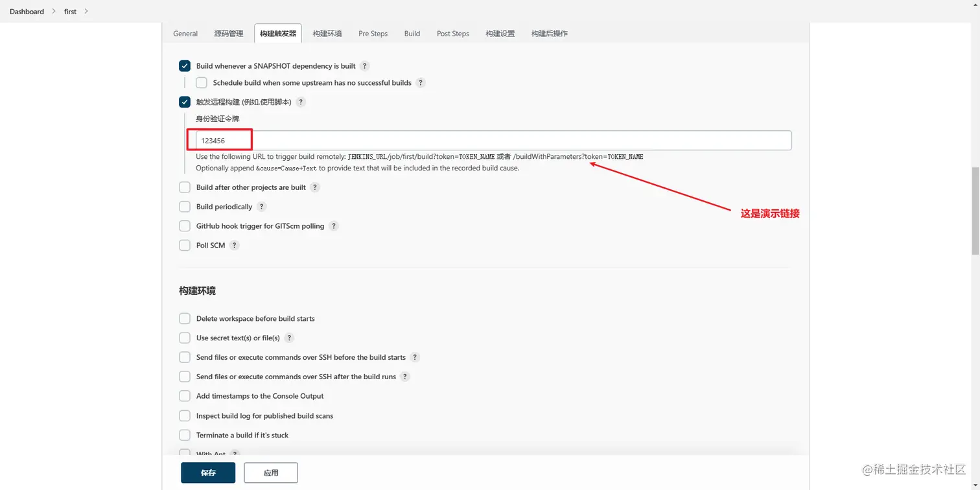Open help for 触发远程构建 option
980x490 pixels.
coord(300,102)
